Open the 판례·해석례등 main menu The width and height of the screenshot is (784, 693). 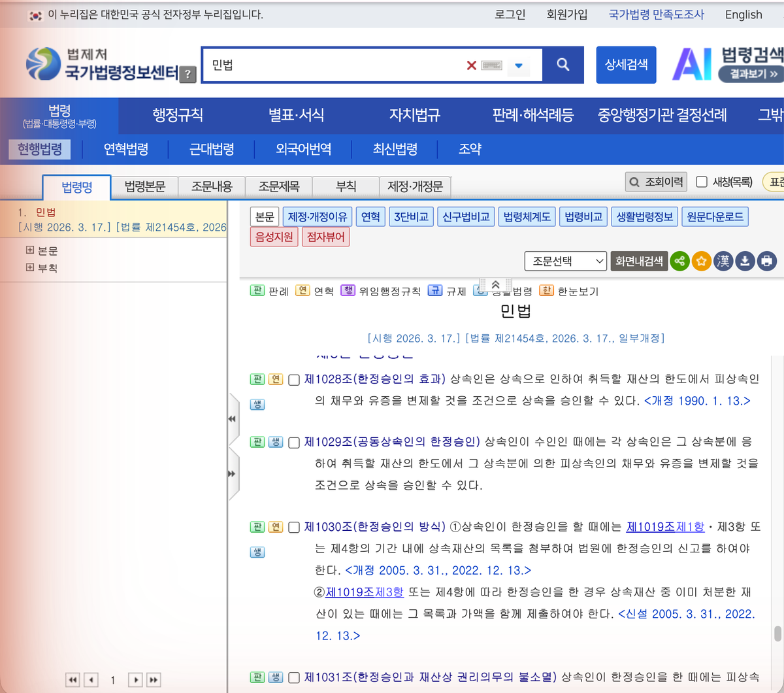point(533,115)
